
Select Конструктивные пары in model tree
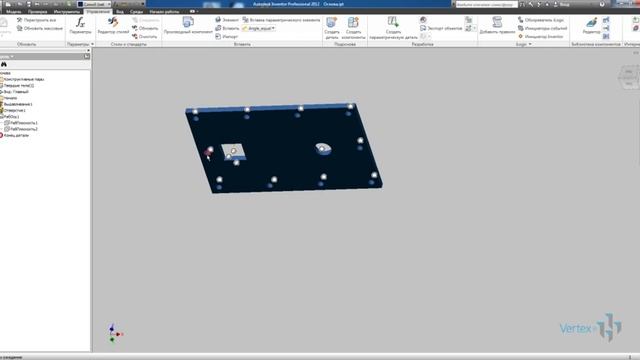tap(24, 79)
